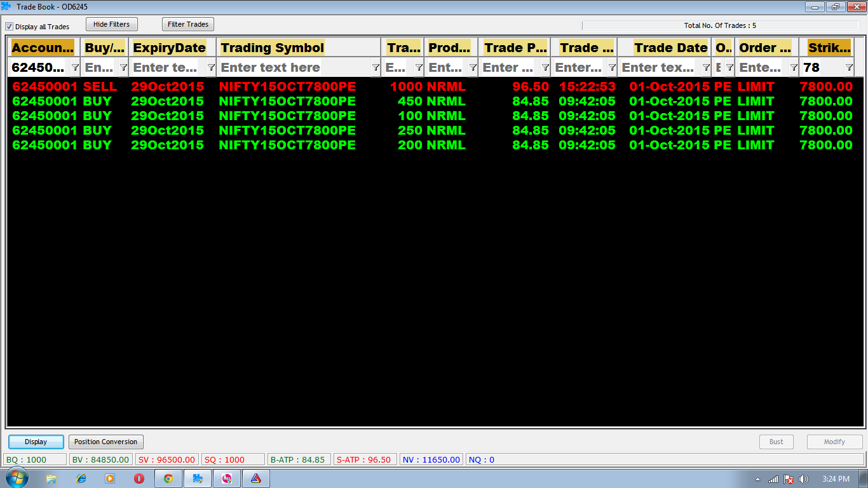This screenshot has width=868, height=488.
Task: Click the Trading Symbol filter text field
Action: coord(294,67)
